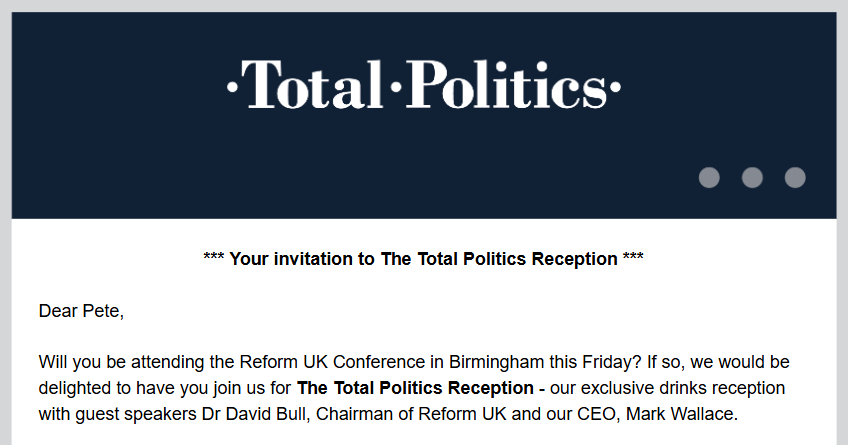Click the leftmost gray circle icon in the header
848x445 pixels.
709,178
